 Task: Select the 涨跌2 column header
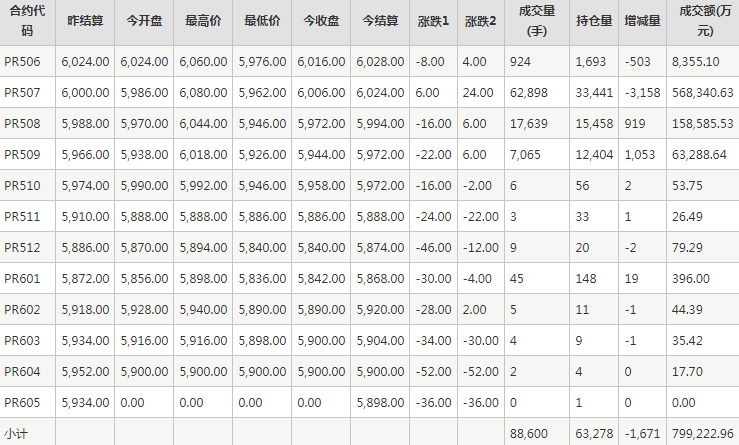[x=480, y=21]
